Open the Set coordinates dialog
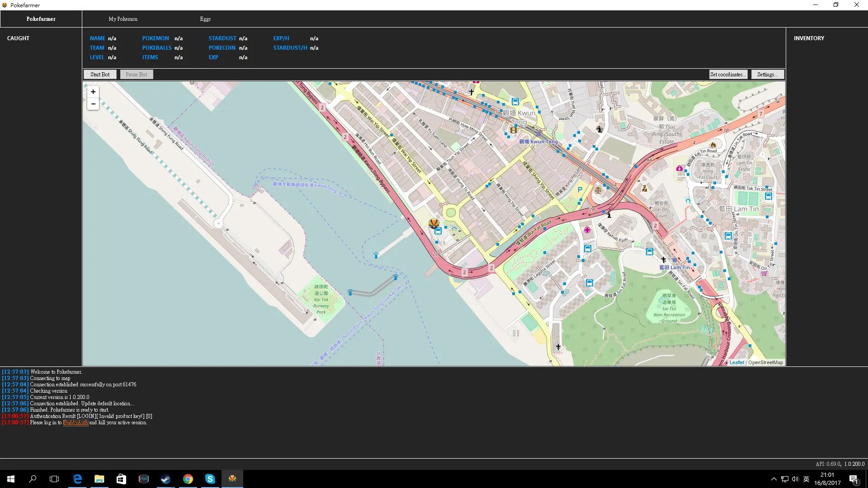This screenshot has height=488, width=868. [728, 75]
